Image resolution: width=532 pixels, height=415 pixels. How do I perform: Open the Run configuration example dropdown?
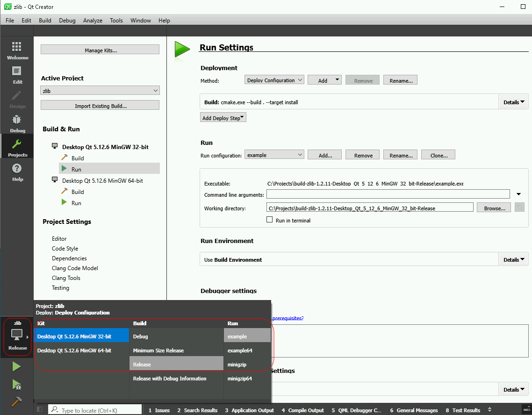click(x=274, y=155)
